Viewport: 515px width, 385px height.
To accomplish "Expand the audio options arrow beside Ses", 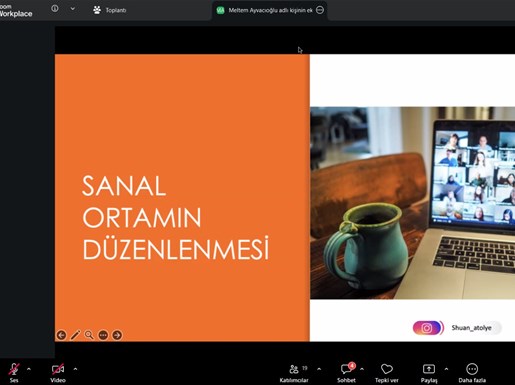I will click(29, 369).
